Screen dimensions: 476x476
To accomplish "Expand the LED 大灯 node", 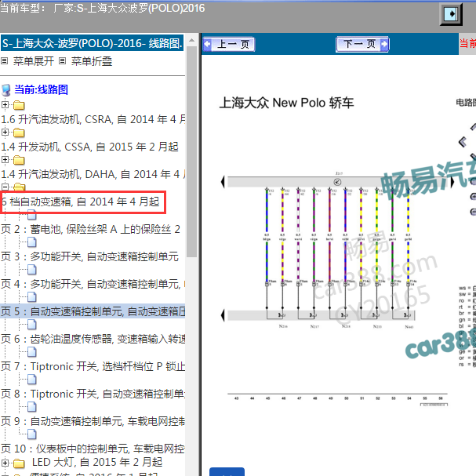I will [5, 463].
